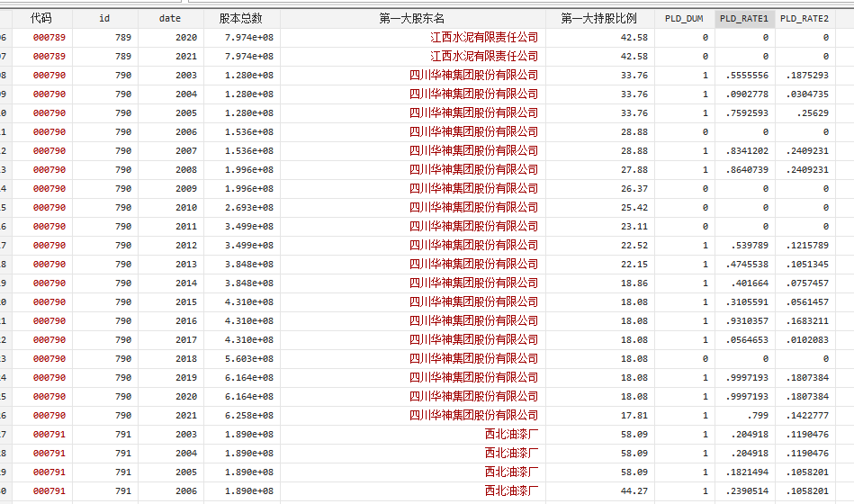Image resolution: width=854 pixels, height=504 pixels.
Task: Select the 股本总数 column header
Action: (240, 18)
